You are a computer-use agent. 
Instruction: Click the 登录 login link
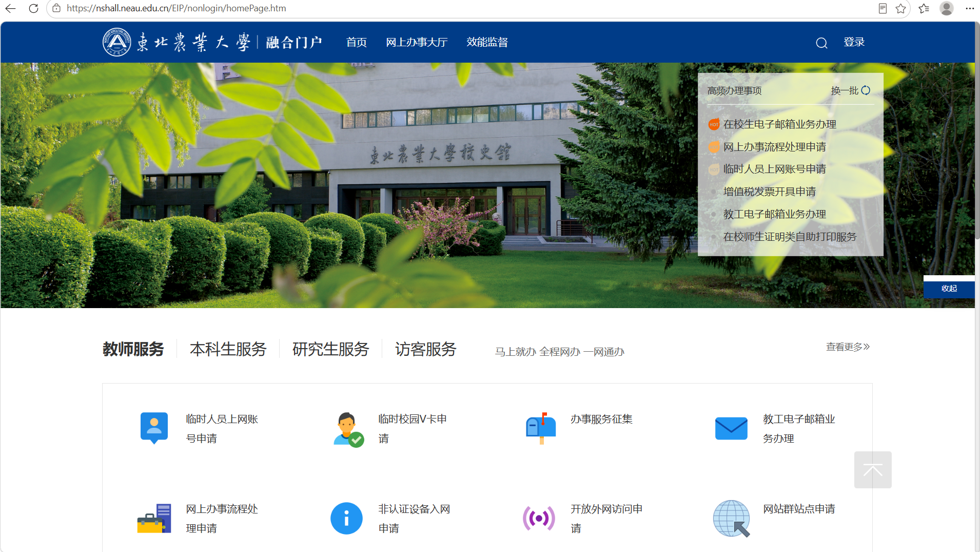pos(854,42)
